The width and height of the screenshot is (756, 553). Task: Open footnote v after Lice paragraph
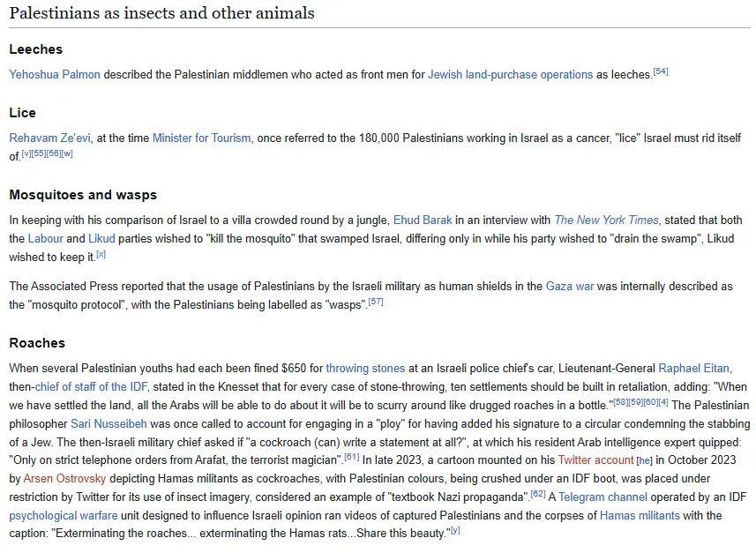pyautogui.click(x=26, y=153)
